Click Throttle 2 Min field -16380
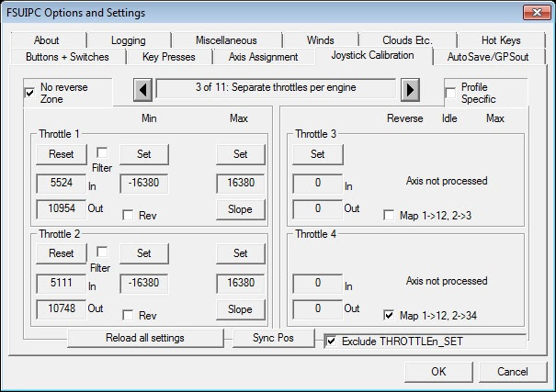Screen dimensions: 556x392 pos(144,284)
